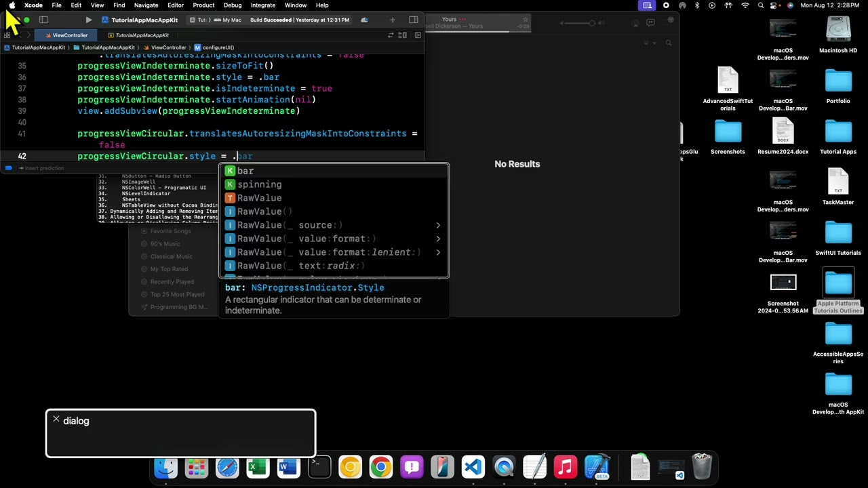Open the configureUI() jump bar dropdown

coord(214,47)
